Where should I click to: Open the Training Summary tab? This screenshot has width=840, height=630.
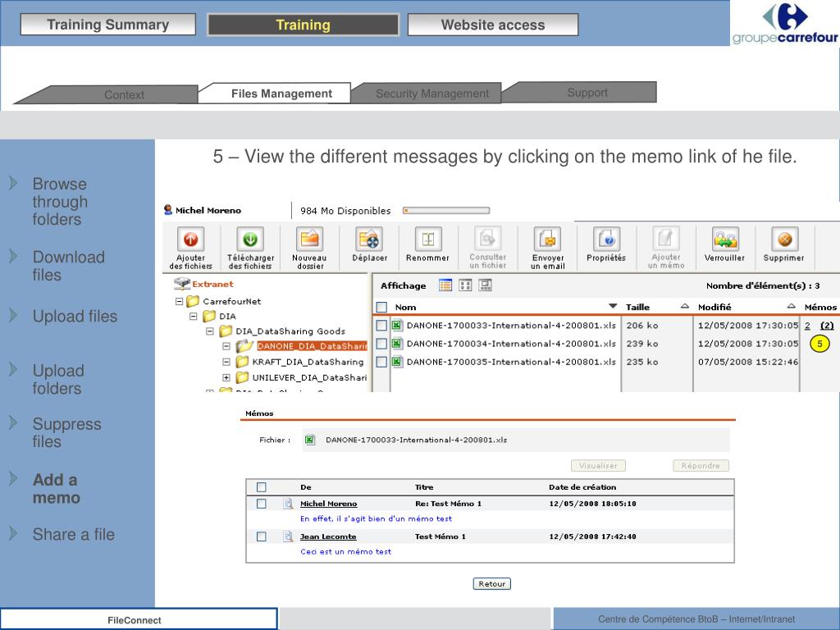[107, 25]
